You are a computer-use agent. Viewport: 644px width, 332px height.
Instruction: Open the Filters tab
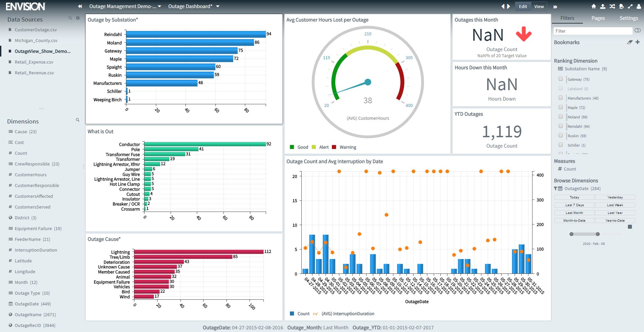[x=567, y=18]
